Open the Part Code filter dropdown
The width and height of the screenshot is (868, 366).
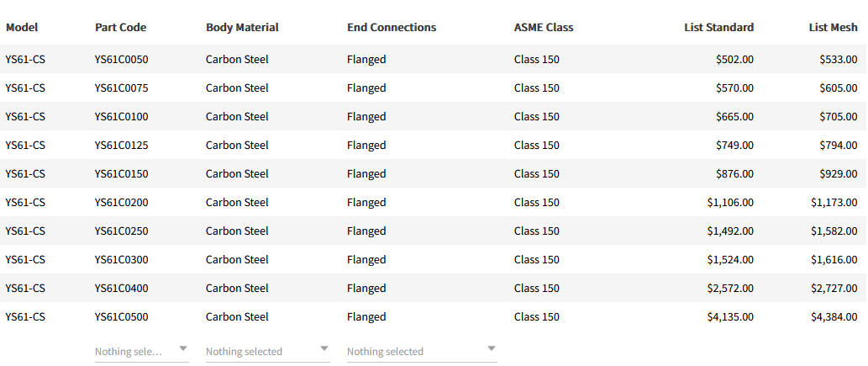141,351
